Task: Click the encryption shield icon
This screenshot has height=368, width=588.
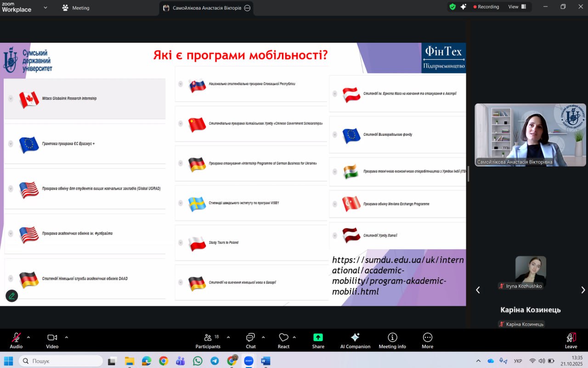Action: point(452,7)
